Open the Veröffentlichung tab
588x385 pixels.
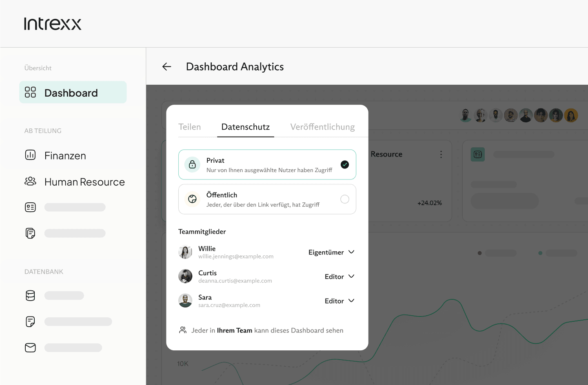[322, 127]
